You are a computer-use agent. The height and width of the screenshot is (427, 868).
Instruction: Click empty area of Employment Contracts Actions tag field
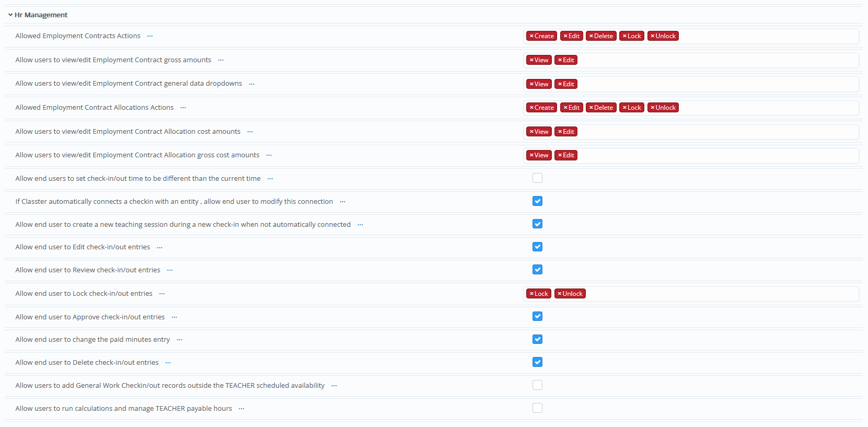[x=768, y=36]
